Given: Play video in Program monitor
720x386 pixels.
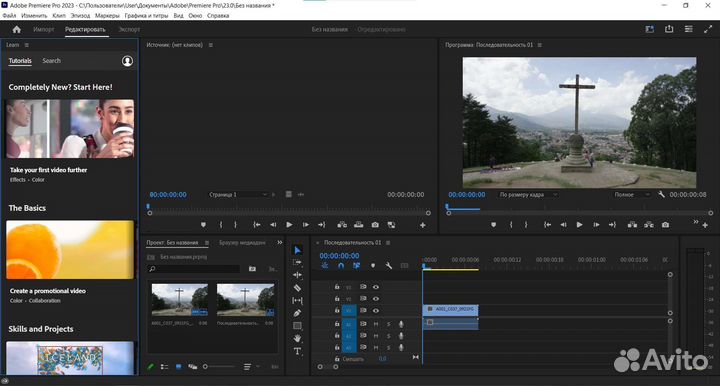Looking at the screenshot, I should [579, 225].
